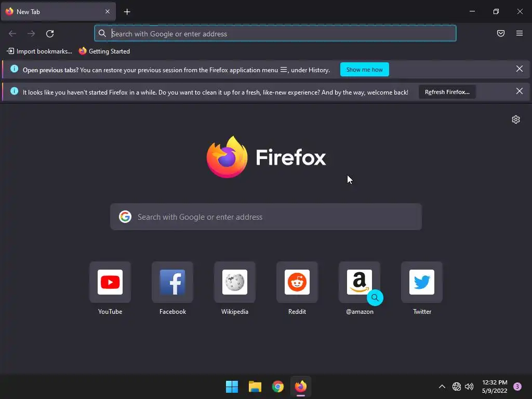Screen dimensions: 532x399
Task: Click the Twitter label text
Action: 422,312
